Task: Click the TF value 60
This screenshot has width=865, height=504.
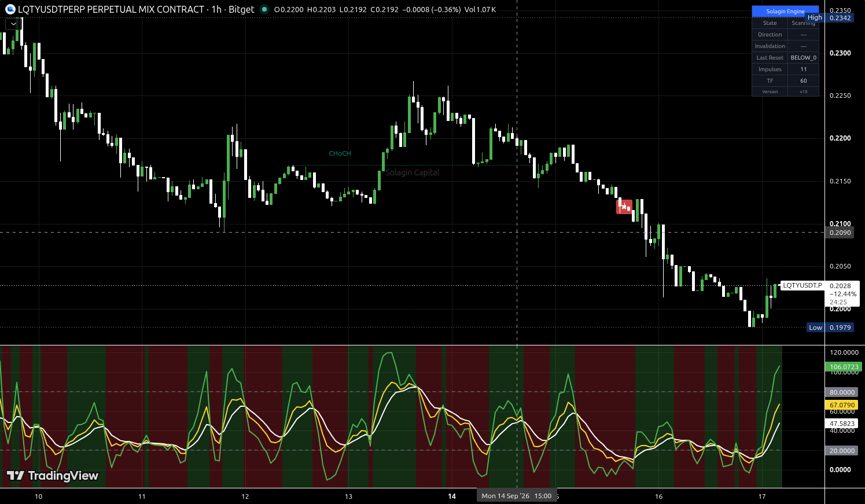Action: (804, 81)
